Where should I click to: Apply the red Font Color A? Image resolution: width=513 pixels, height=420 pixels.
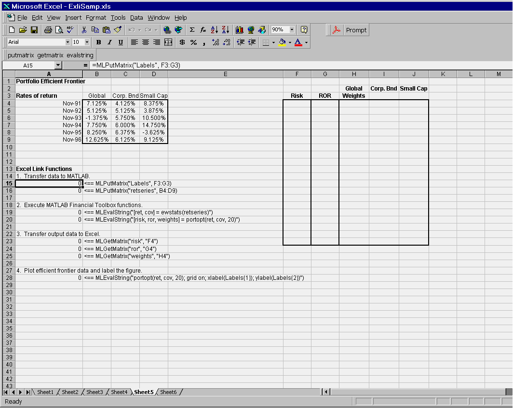(x=298, y=42)
